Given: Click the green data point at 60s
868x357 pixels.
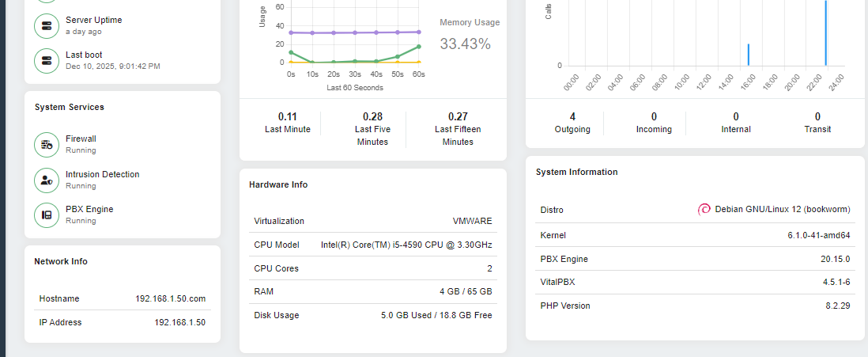Looking at the screenshot, I should tap(419, 47).
